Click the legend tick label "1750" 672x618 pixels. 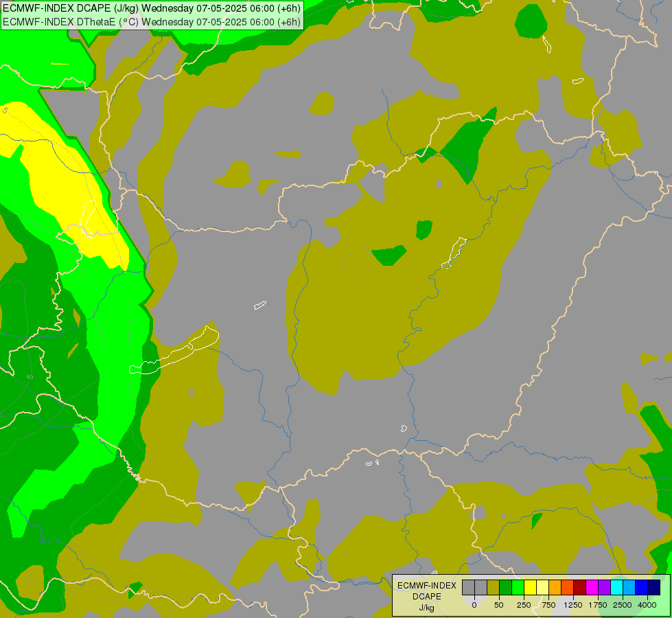click(598, 605)
